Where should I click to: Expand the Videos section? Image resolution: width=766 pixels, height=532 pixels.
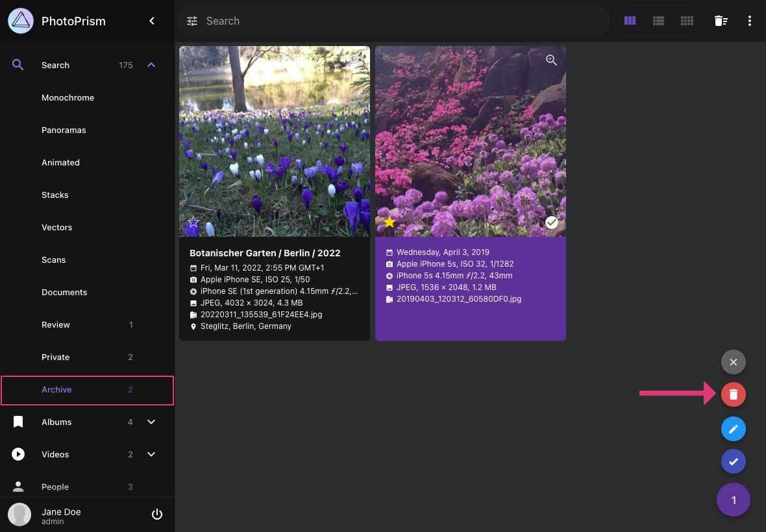click(x=151, y=454)
